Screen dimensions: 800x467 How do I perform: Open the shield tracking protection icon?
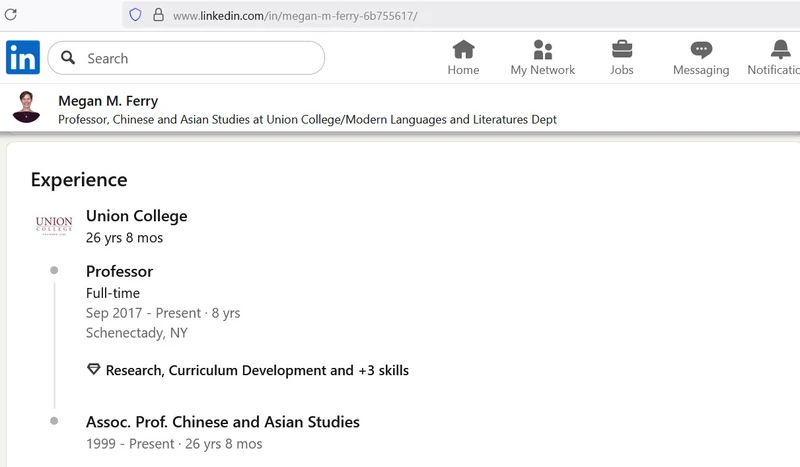[135, 15]
